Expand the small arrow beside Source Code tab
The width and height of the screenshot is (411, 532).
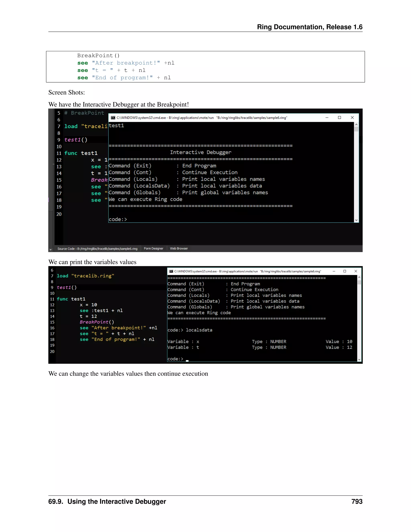(51, 250)
